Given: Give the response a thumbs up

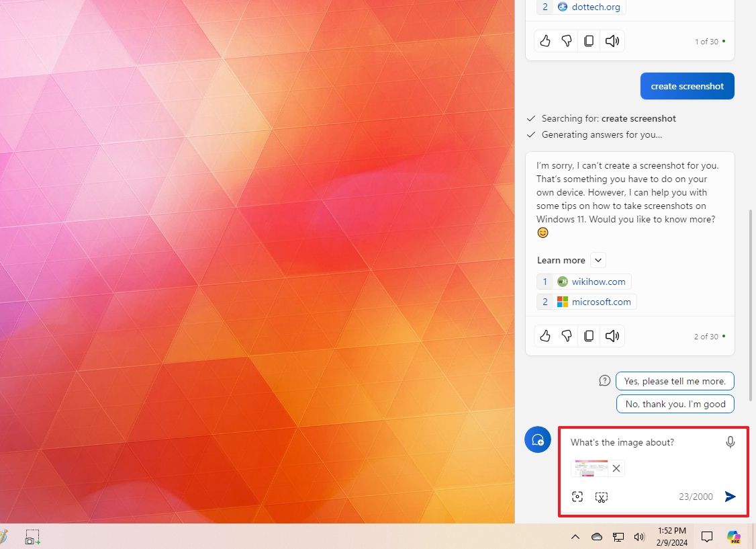Looking at the screenshot, I should coord(545,335).
